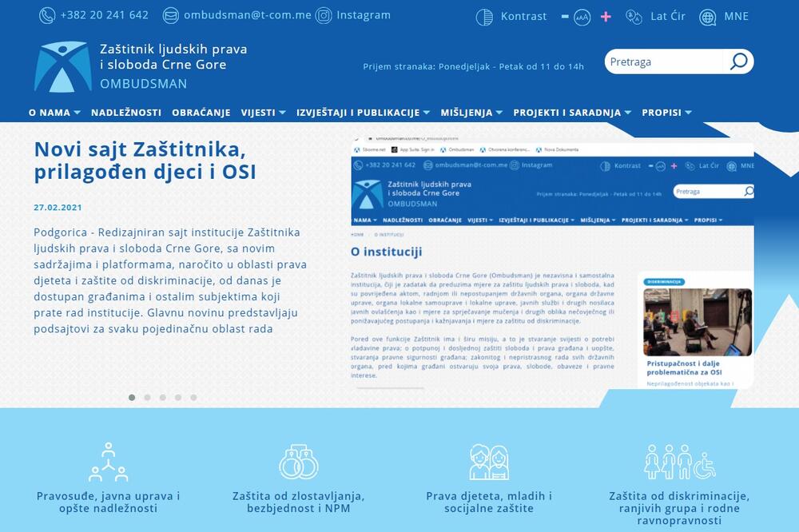
Task: Expand the VIJESTI dropdown menu
Action: pos(263,113)
